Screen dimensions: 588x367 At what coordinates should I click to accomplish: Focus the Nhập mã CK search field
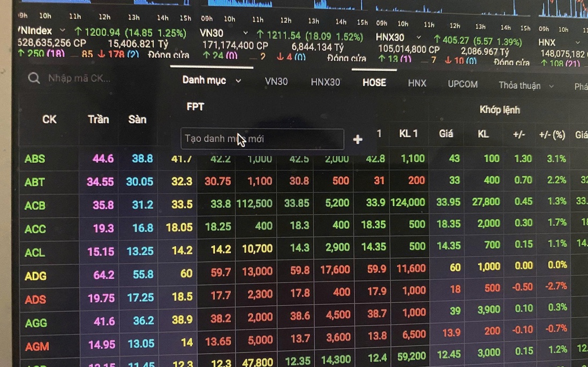pos(79,78)
